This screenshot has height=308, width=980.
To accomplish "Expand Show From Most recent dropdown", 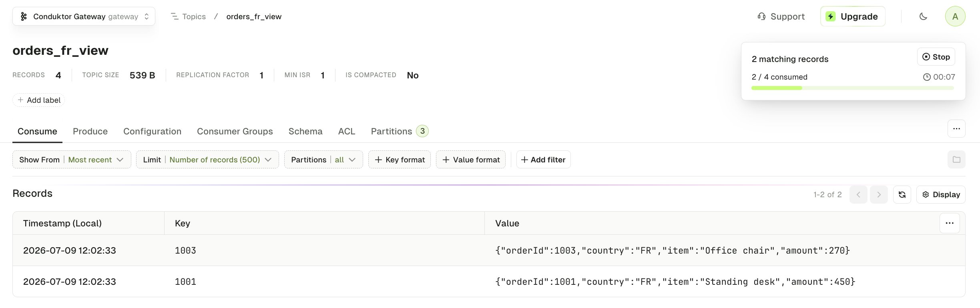I will pyautogui.click(x=72, y=160).
